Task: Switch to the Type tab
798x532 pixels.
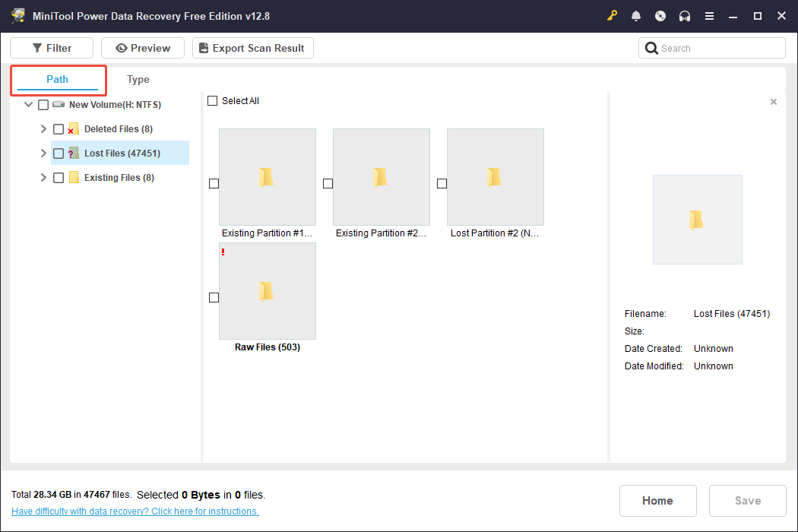Action: point(138,79)
